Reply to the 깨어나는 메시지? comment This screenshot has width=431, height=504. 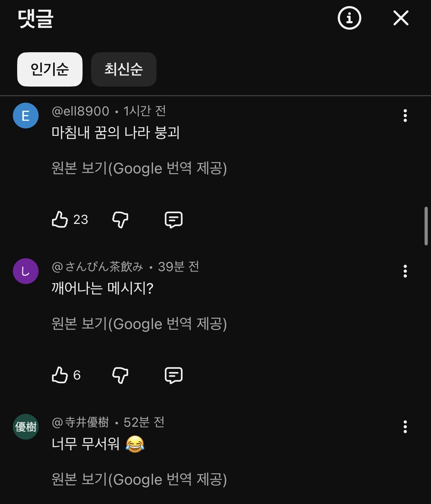174,375
